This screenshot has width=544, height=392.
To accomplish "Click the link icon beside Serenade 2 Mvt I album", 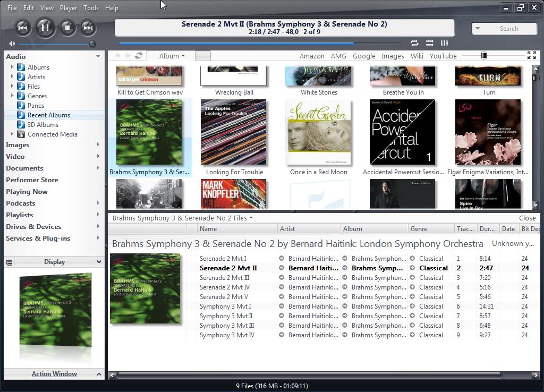I will coord(345,259).
